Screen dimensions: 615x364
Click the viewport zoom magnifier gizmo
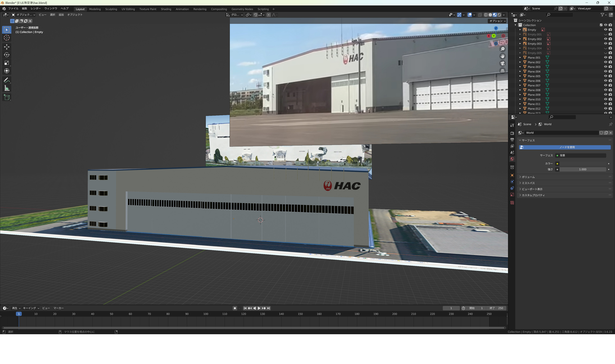[x=503, y=49]
